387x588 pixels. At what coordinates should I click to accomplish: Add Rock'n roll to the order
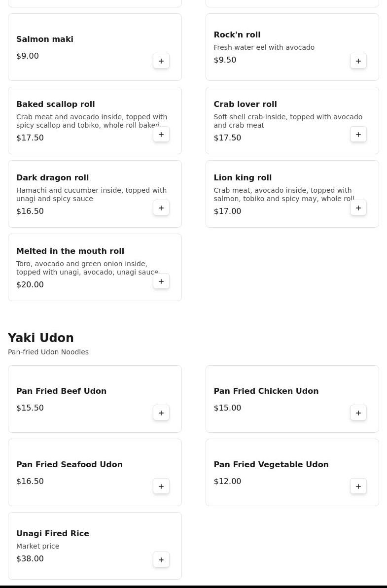[x=358, y=61]
